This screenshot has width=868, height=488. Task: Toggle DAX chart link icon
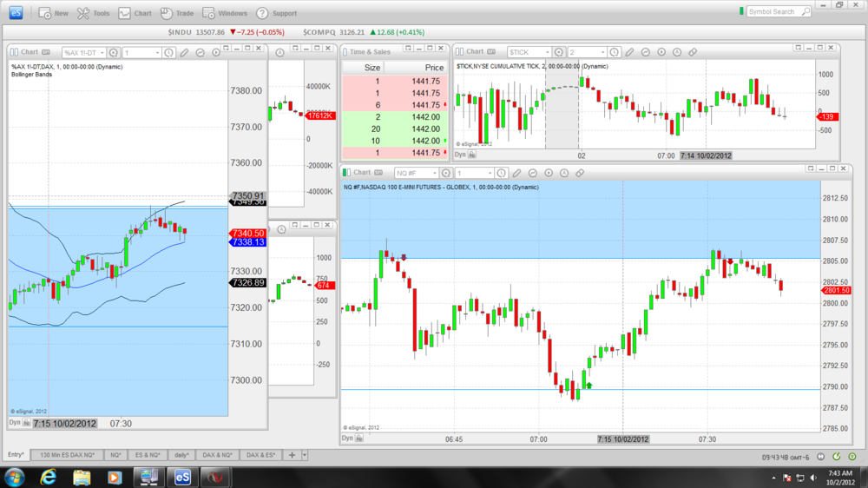pyautogui.click(x=14, y=52)
